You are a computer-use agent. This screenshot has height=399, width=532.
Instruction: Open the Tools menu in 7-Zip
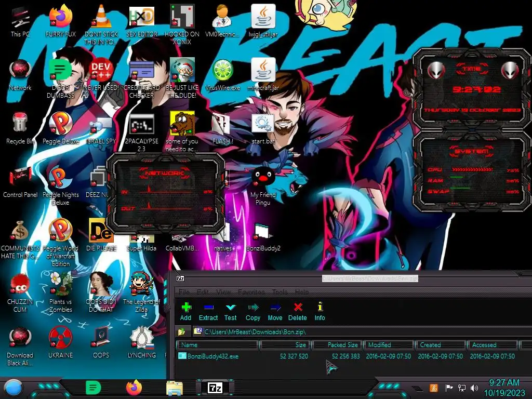280,292
